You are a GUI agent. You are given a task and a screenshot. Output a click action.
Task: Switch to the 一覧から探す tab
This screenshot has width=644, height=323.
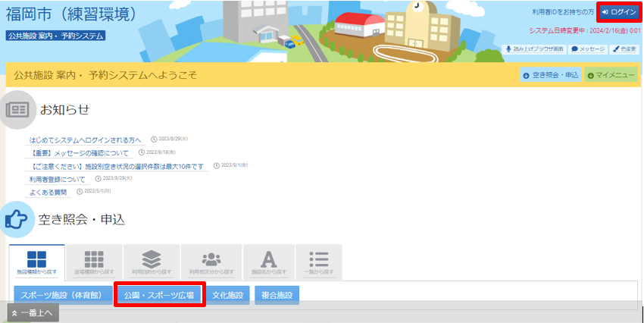tap(319, 262)
